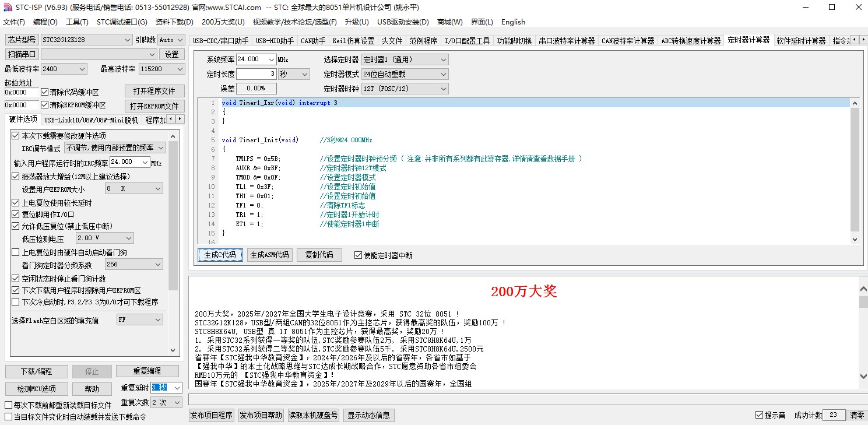
Task: Enable 每次下载前都重新装载目标文件 checkbox
Action: click(x=9, y=405)
